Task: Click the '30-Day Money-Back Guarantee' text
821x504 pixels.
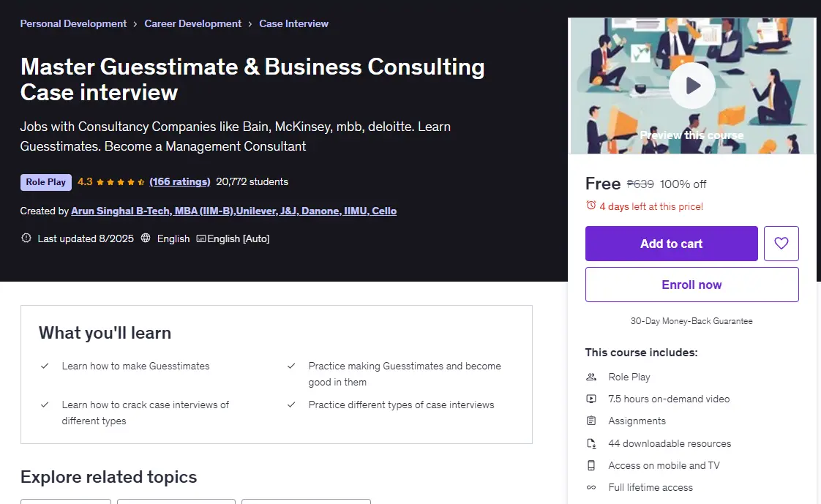Action: tap(691, 321)
